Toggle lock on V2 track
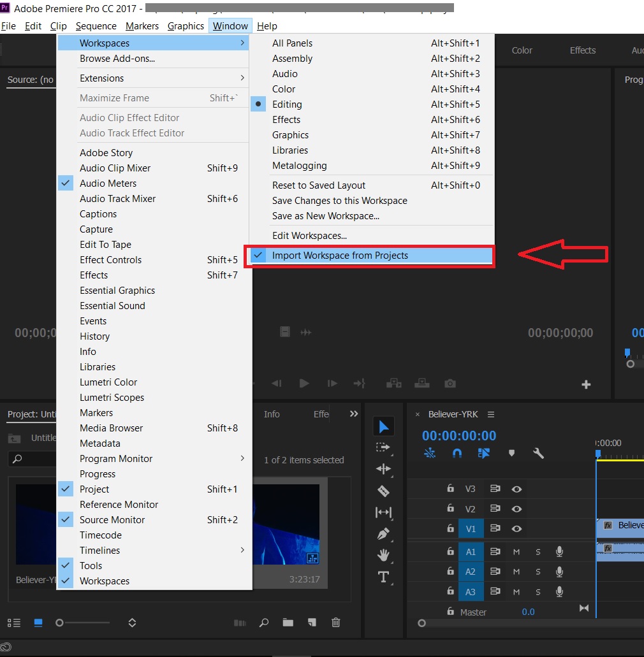This screenshot has height=657, width=644. pyautogui.click(x=450, y=509)
